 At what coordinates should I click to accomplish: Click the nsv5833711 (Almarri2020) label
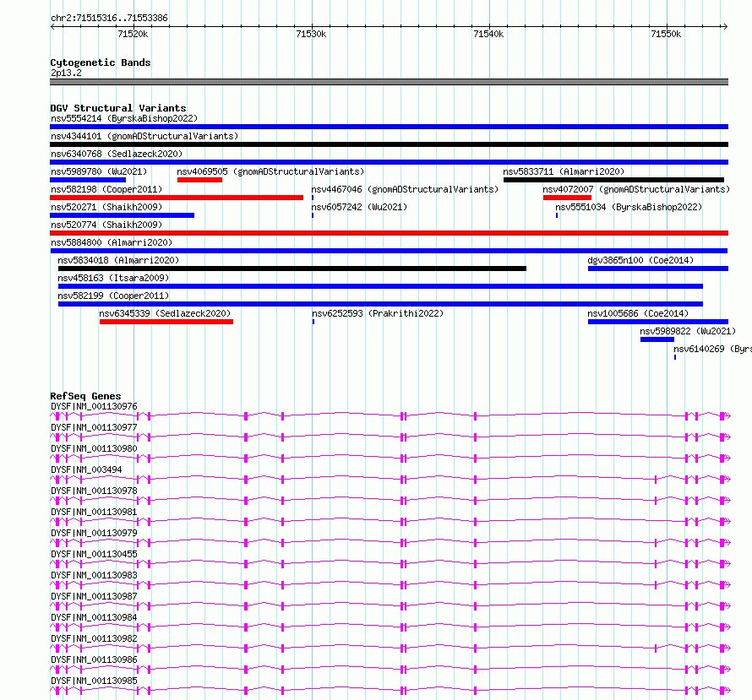[x=564, y=171]
